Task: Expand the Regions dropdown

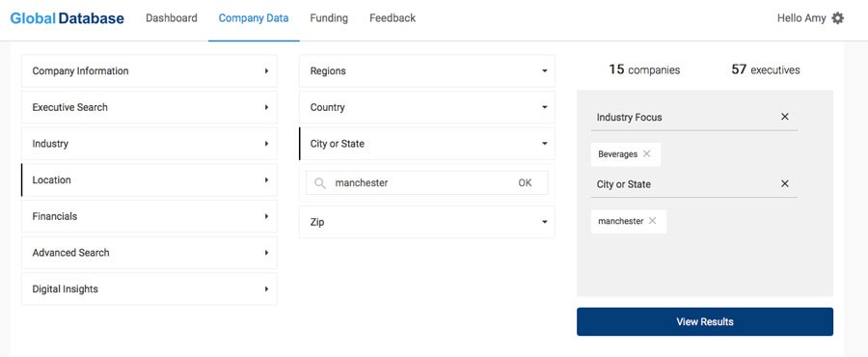Action: coord(427,70)
